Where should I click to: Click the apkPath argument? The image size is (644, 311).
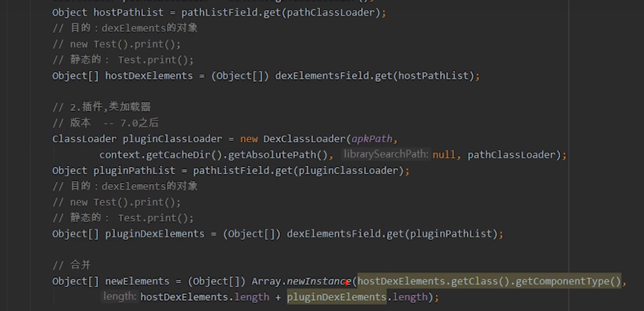coord(372,139)
